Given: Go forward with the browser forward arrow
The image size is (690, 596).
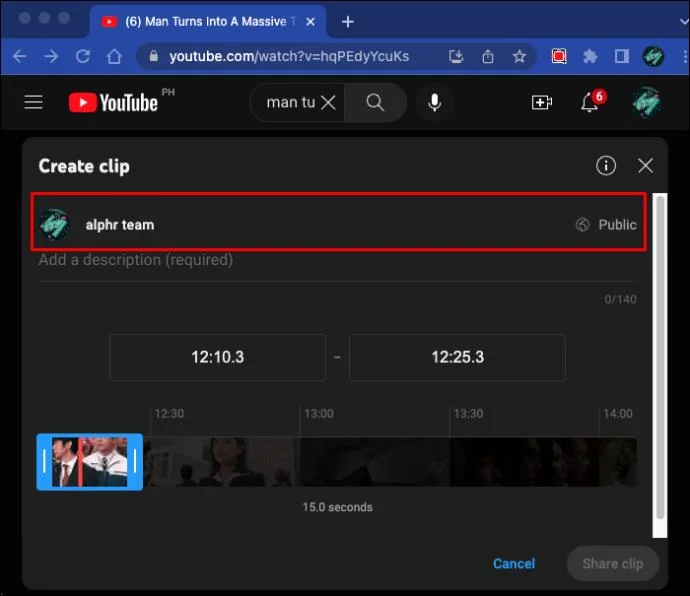Looking at the screenshot, I should coord(51,56).
